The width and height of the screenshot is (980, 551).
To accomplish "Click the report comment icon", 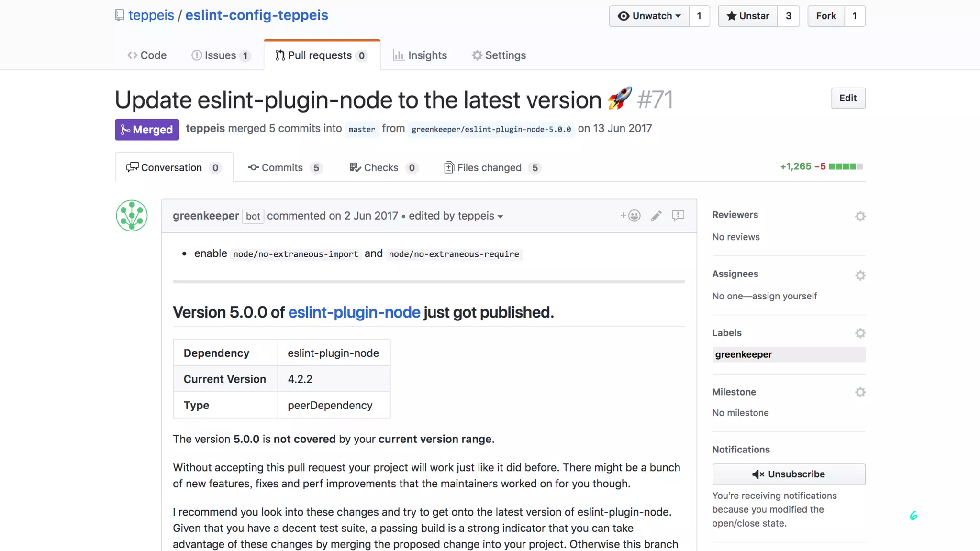I will point(678,216).
